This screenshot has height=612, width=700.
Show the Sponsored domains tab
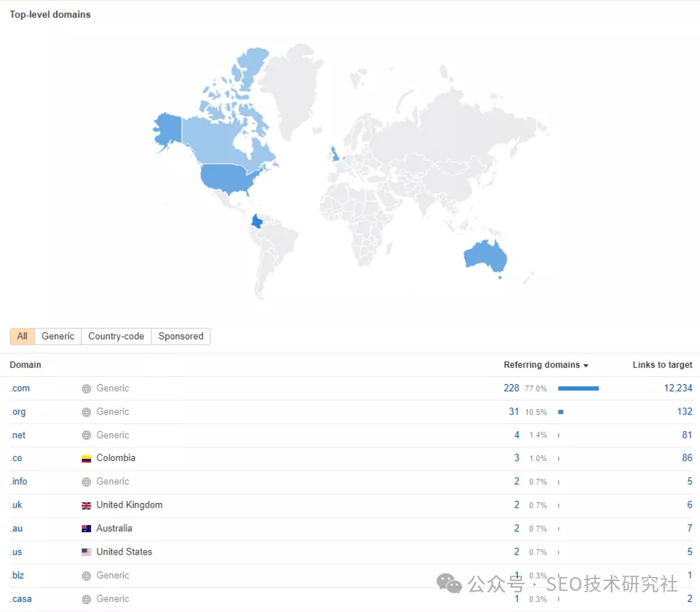tap(181, 337)
